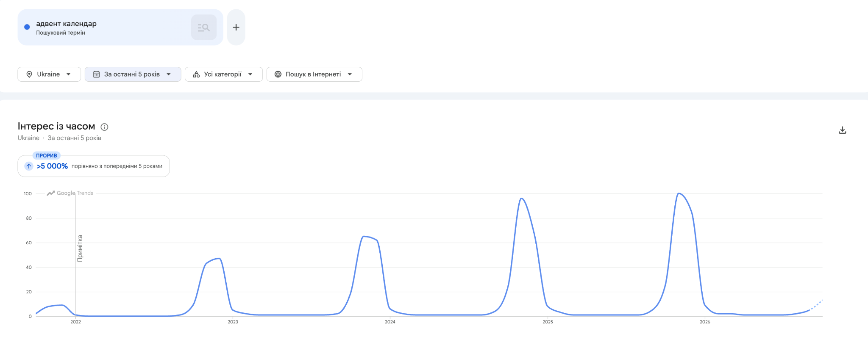Click the 2025 axis label
The width and height of the screenshot is (868, 345).
coord(548,322)
